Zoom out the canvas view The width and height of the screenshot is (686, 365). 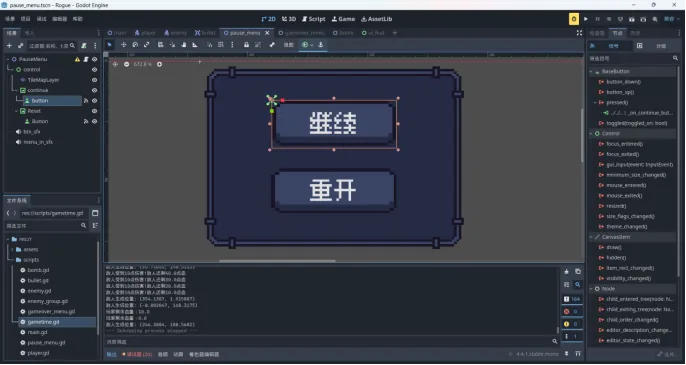coord(126,64)
